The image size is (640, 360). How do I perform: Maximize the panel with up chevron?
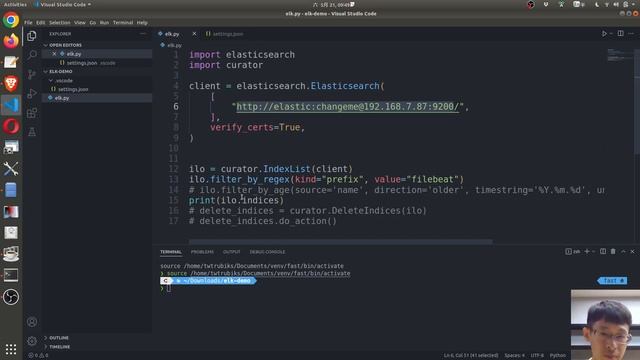click(x=623, y=251)
